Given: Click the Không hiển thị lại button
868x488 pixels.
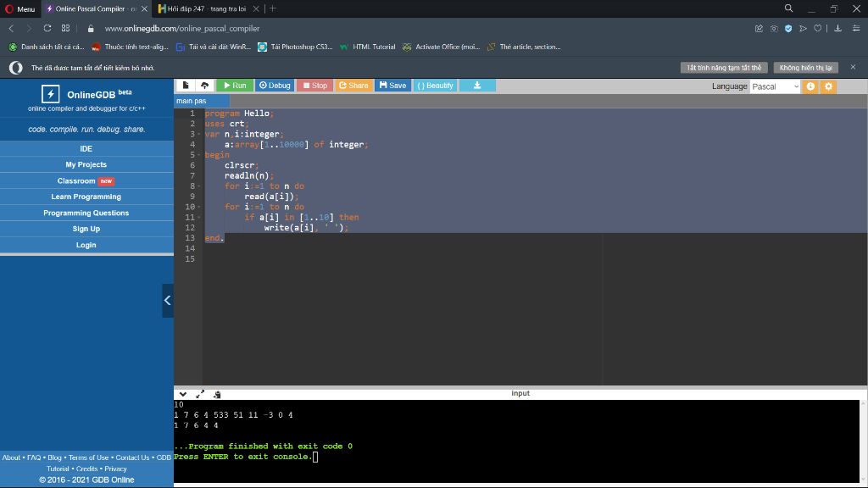Looking at the screenshot, I should [x=806, y=68].
